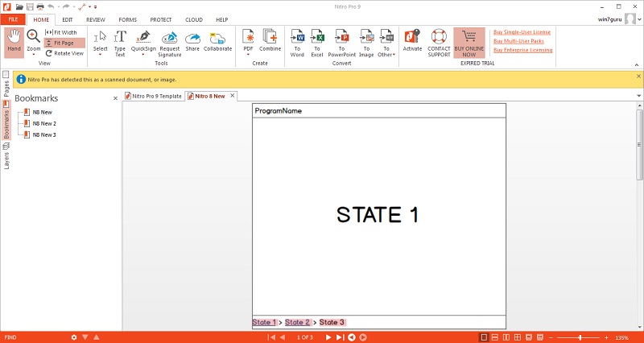Expand the Customize Quick Access Toolbar arrow
644x343 pixels.
[x=96, y=7]
